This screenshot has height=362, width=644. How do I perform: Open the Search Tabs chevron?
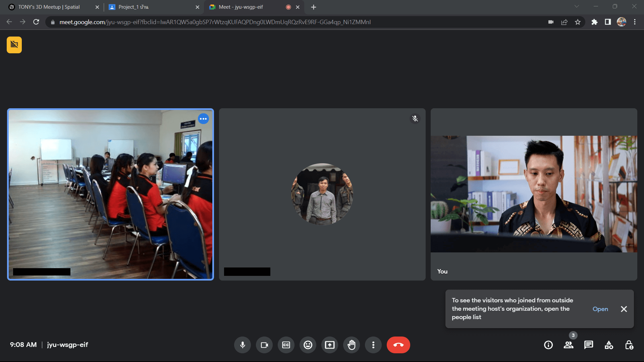click(577, 7)
